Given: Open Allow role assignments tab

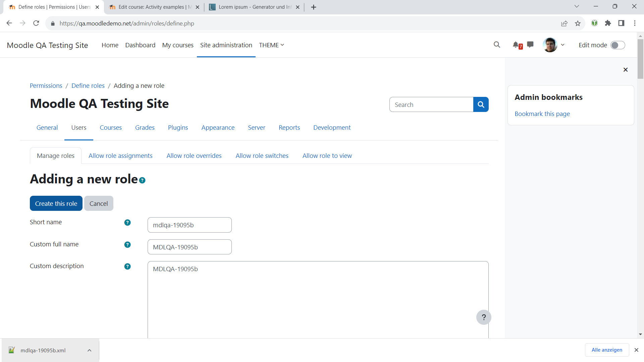Looking at the screenshot, I should tap(120, 156).
